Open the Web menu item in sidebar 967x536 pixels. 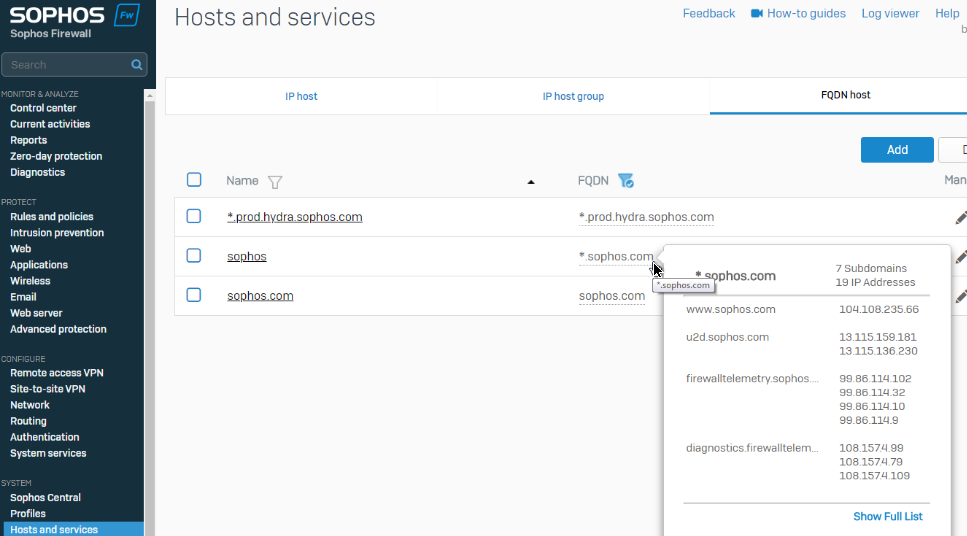[x=20, y=249]
